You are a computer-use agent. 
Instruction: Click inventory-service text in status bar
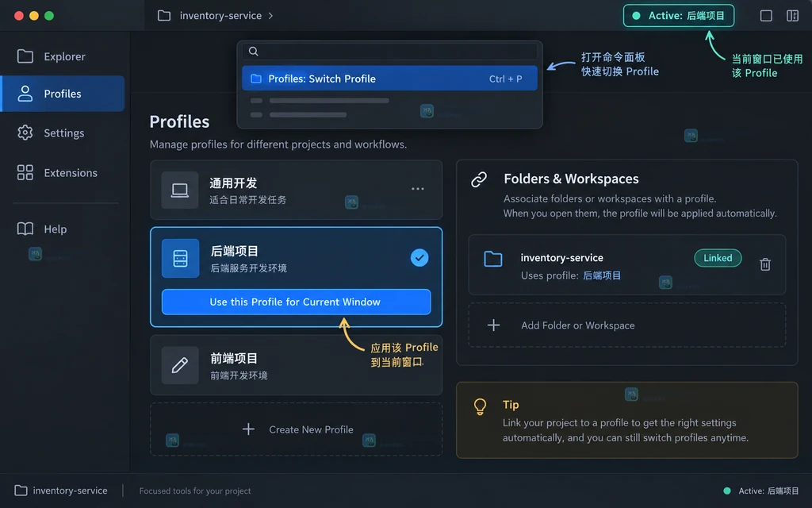point(71,491)
